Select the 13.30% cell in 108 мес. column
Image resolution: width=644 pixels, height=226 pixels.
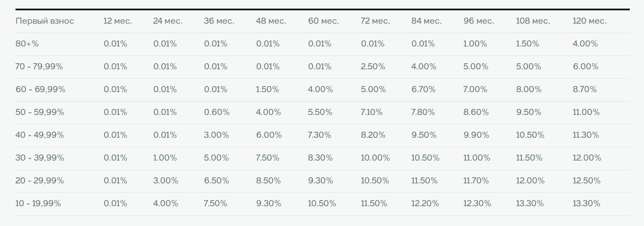[x=530, y=204]
